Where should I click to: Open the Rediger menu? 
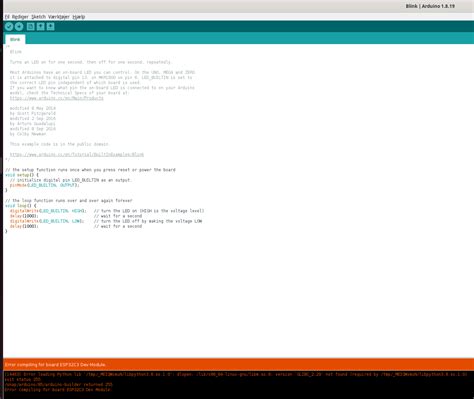[20, 17]
